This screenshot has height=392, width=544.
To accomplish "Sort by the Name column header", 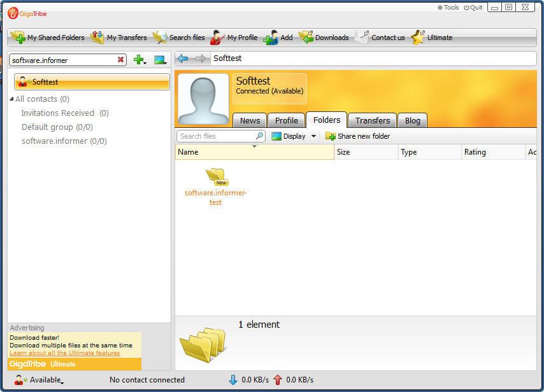I will point(255,152).
